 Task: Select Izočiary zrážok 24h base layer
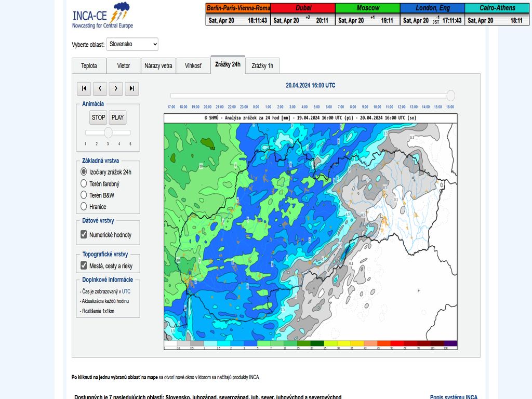click(84, 171)
